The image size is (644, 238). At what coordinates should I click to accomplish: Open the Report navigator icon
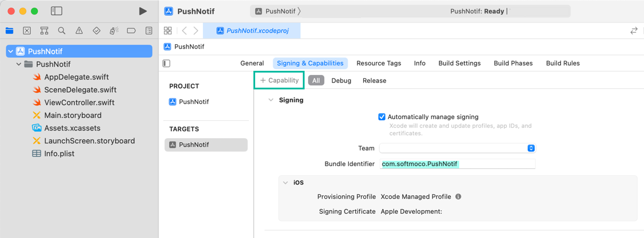coord(149,31)
